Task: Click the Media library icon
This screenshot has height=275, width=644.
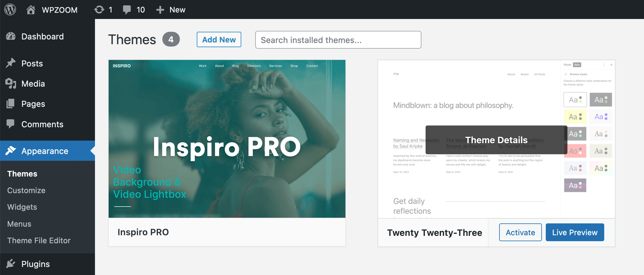Action: [x=11, y=84]
